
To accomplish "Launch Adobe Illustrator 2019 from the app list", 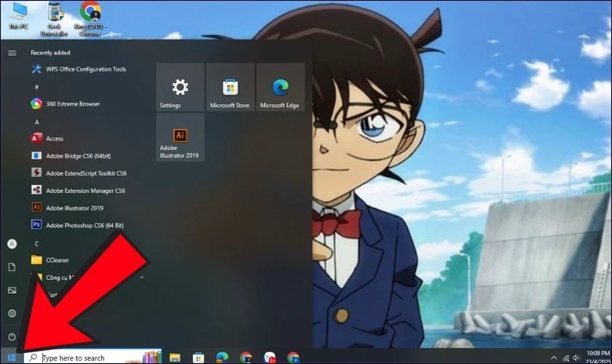I will (x=67, y=208).
